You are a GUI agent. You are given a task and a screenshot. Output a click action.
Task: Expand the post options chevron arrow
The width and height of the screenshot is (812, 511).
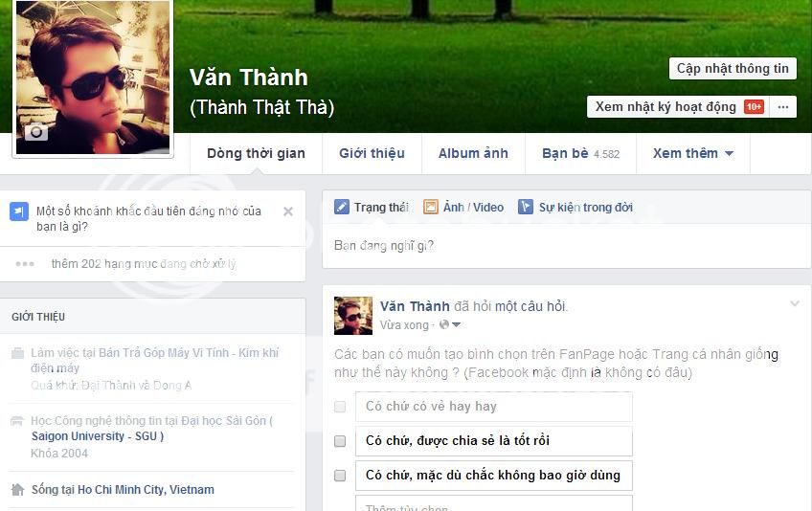pyautogui.click(x=795, y=303)
